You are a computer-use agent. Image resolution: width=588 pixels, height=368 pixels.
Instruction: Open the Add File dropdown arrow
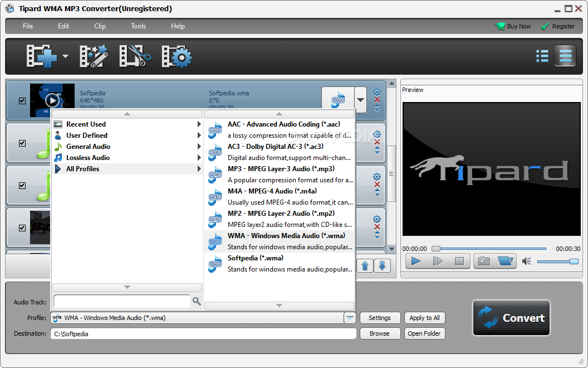65,57
